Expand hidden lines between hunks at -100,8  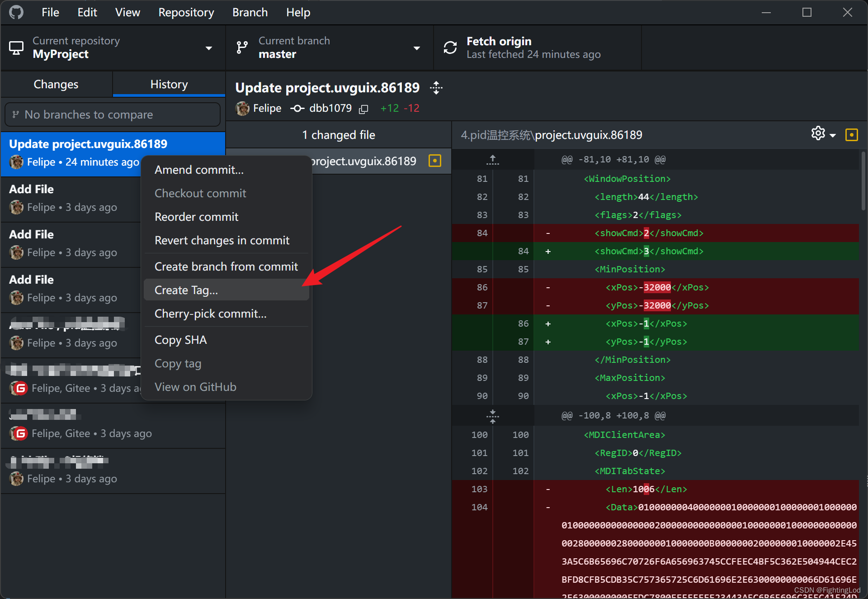pos(492,416)
